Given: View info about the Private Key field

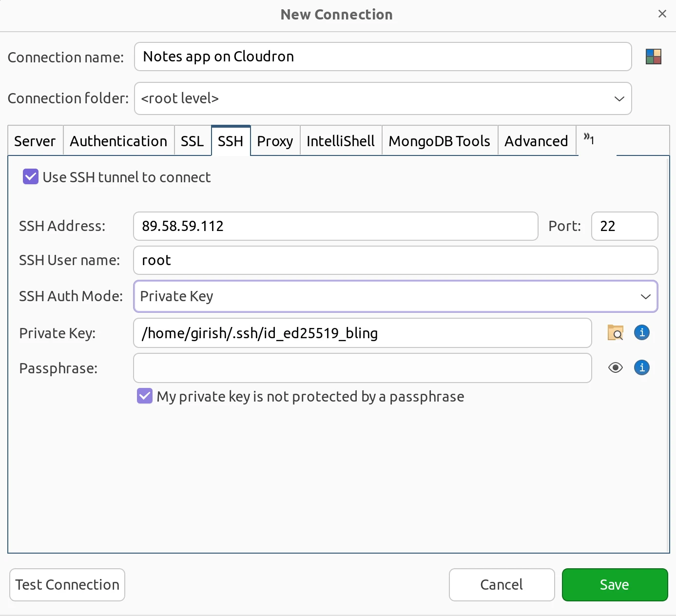Looking at the screenshot, I should (641, 332).
